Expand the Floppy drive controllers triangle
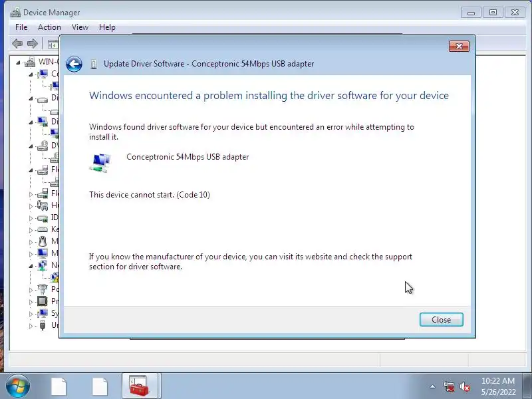 [x=31, y=194]
